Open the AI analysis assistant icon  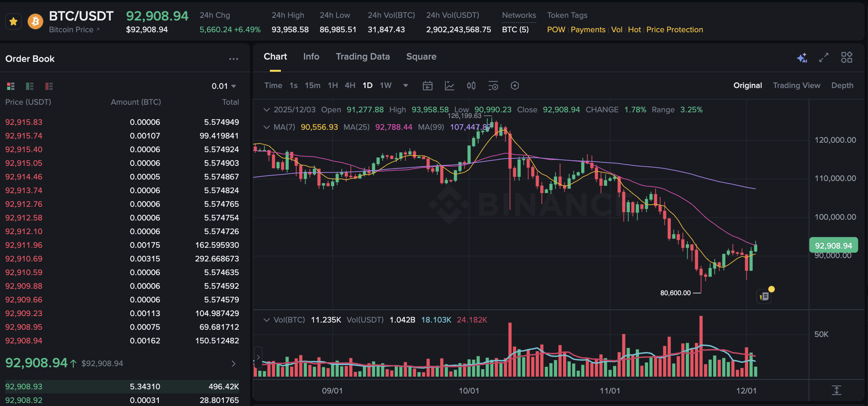(802, 58)
